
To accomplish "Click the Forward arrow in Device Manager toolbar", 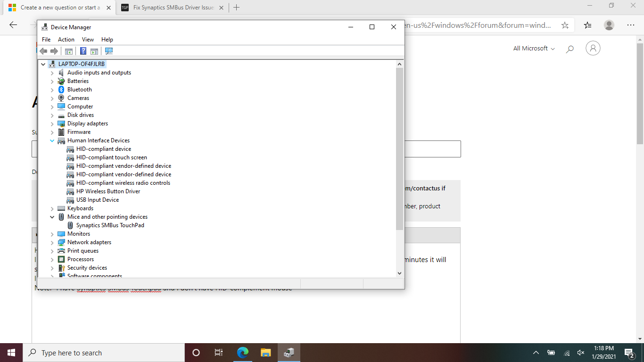I will click(x=54, y=51).
